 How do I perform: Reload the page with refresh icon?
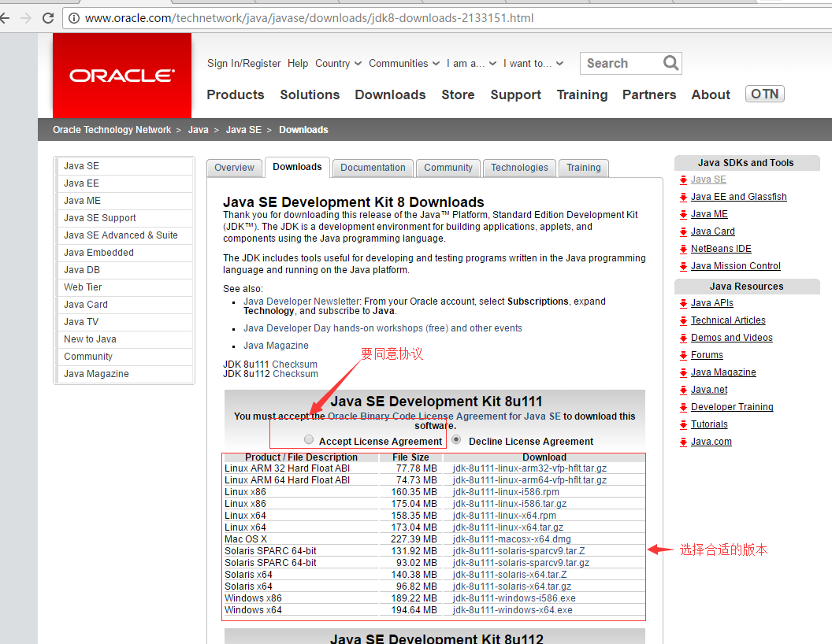point(48,18)
